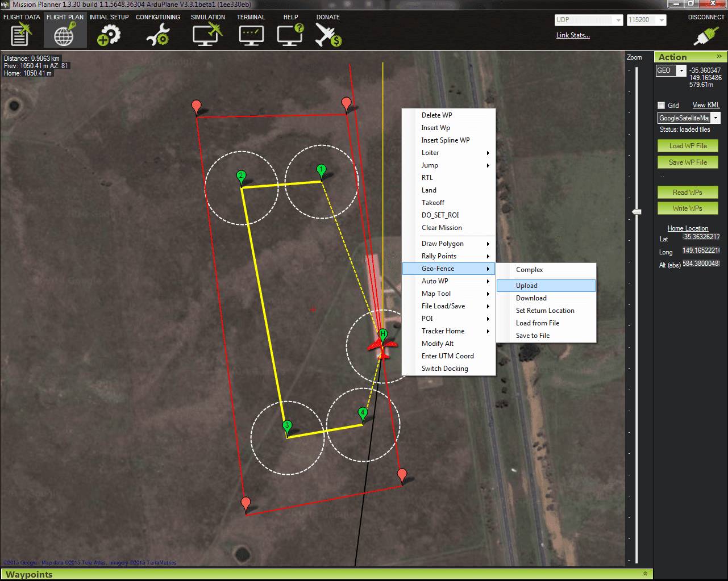Expand the Waypoints panel at bottom

[x=645, y=574]
